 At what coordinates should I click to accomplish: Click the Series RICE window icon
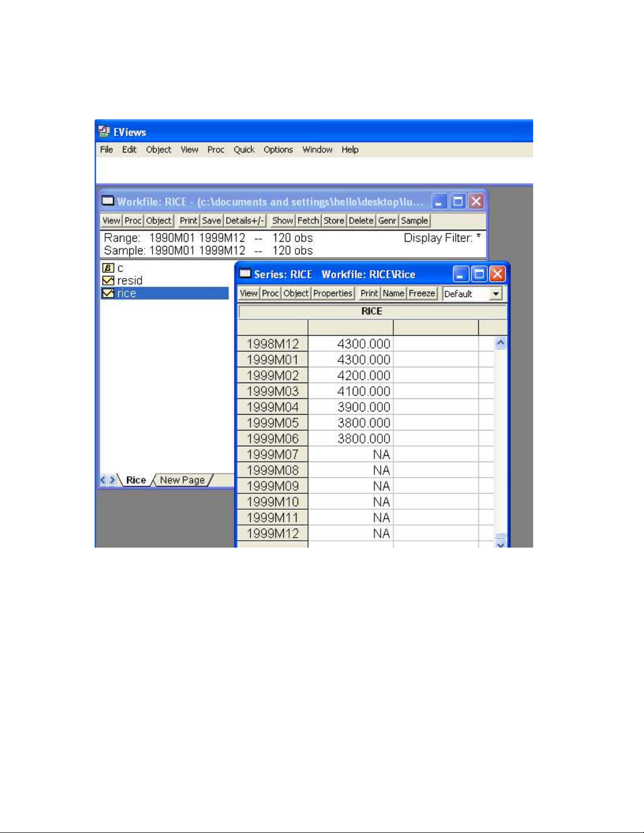(246, 273)
